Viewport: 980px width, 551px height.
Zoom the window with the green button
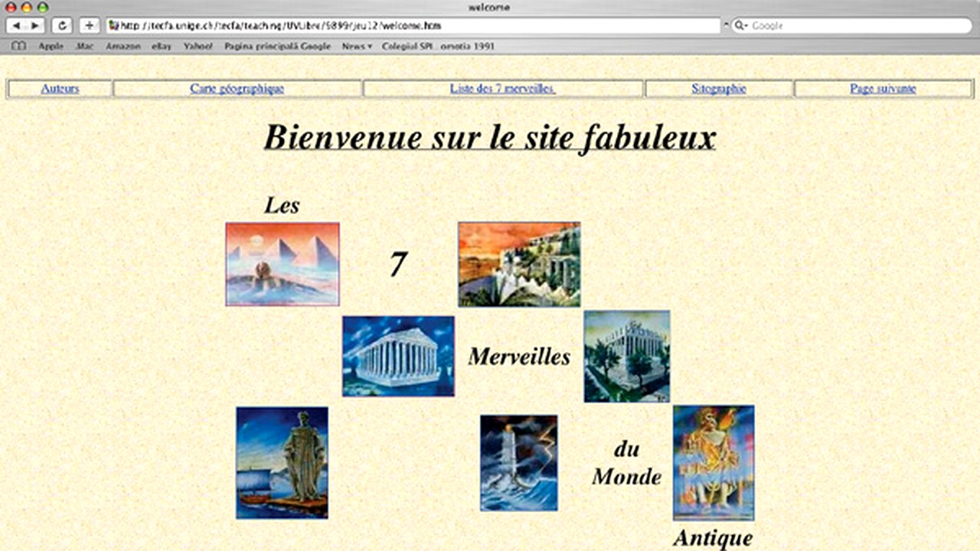tap(42, 7)
